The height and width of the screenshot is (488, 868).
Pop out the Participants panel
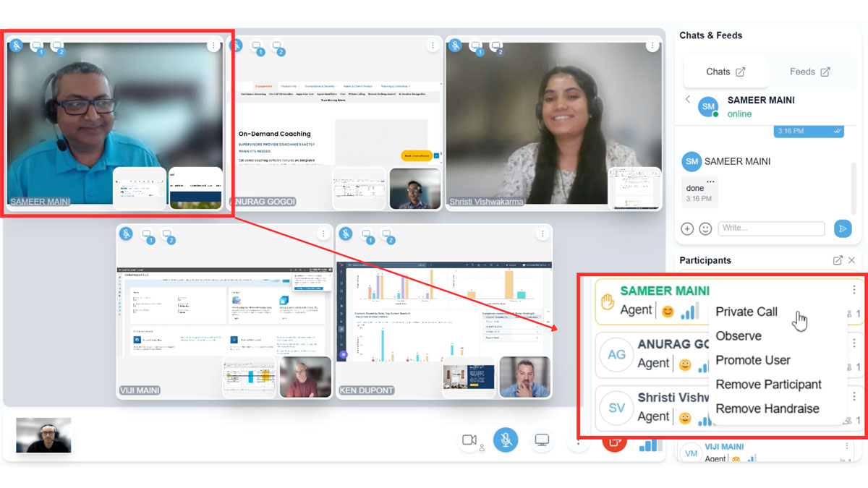pyautogui.click(x=838, y=260)
